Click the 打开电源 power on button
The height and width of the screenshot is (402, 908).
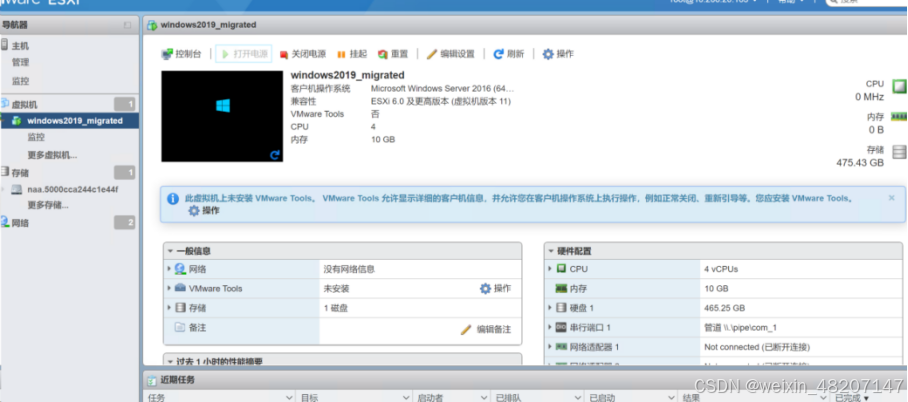click(x=244, y=54)
